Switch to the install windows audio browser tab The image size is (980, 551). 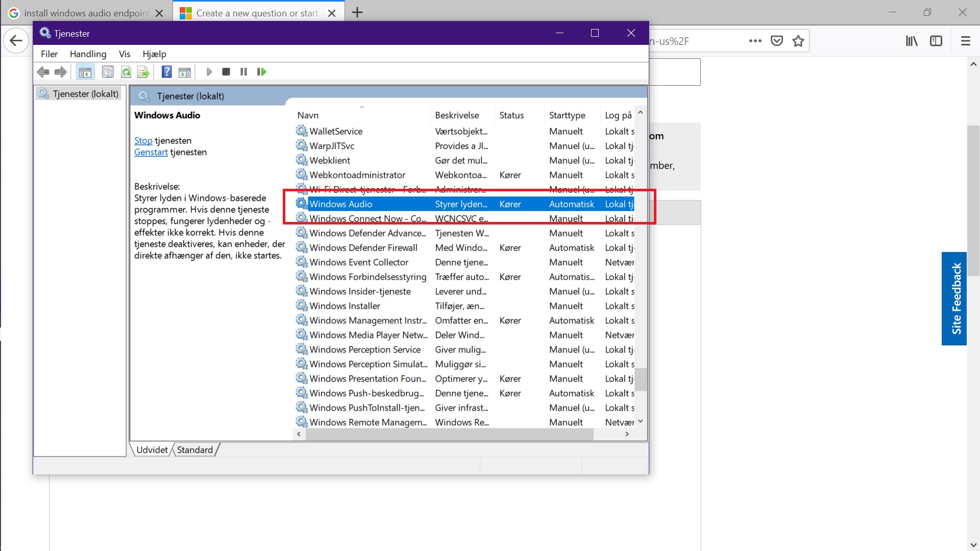click(87, 13)
